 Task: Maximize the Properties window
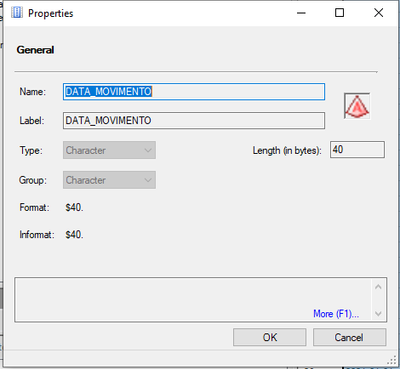(339, 13)
